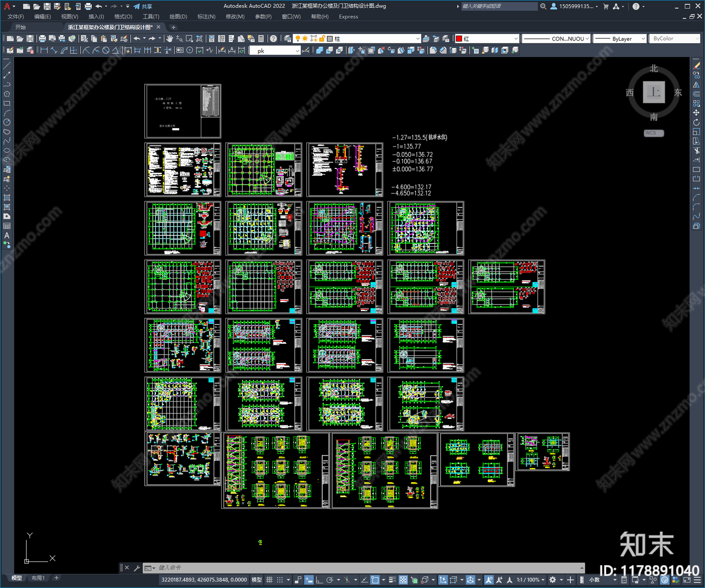The image size is (705, 588).
Task: Select the Polygon draw tool
Action: [x=7, y=94]
